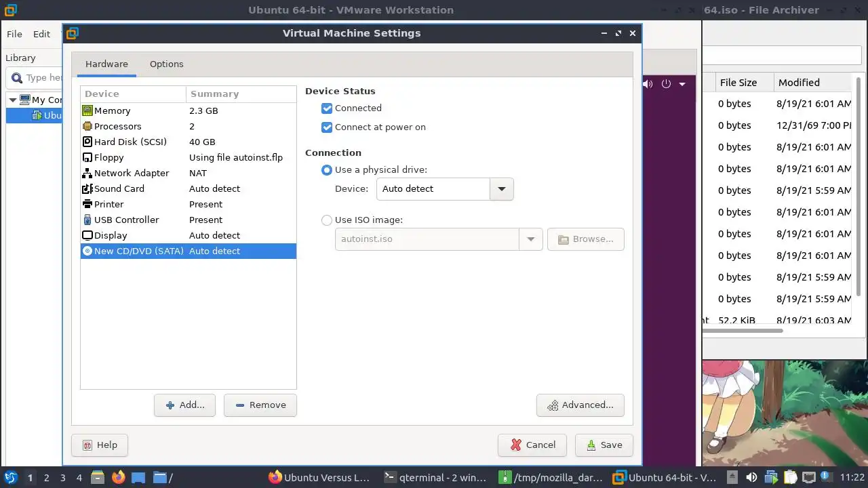Collapse the My Computer tree node
The image size is (868, 488).
12,100
